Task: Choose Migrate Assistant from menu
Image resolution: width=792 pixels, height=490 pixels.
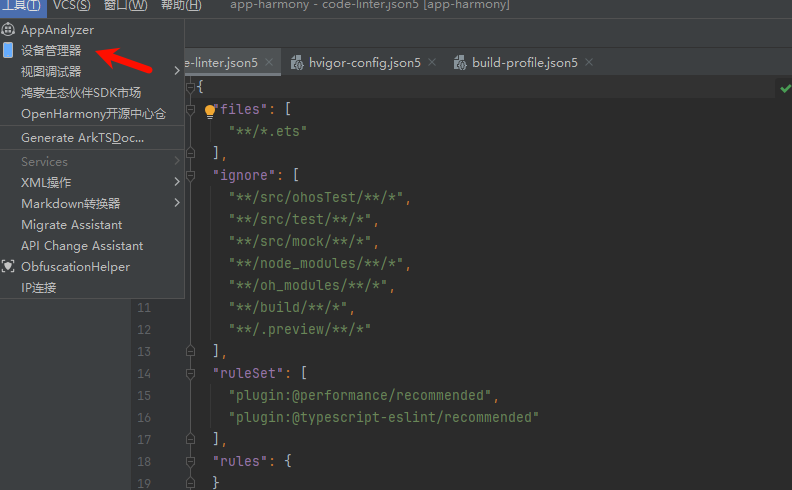Action: pyautogui.click(x=72, y=225)
